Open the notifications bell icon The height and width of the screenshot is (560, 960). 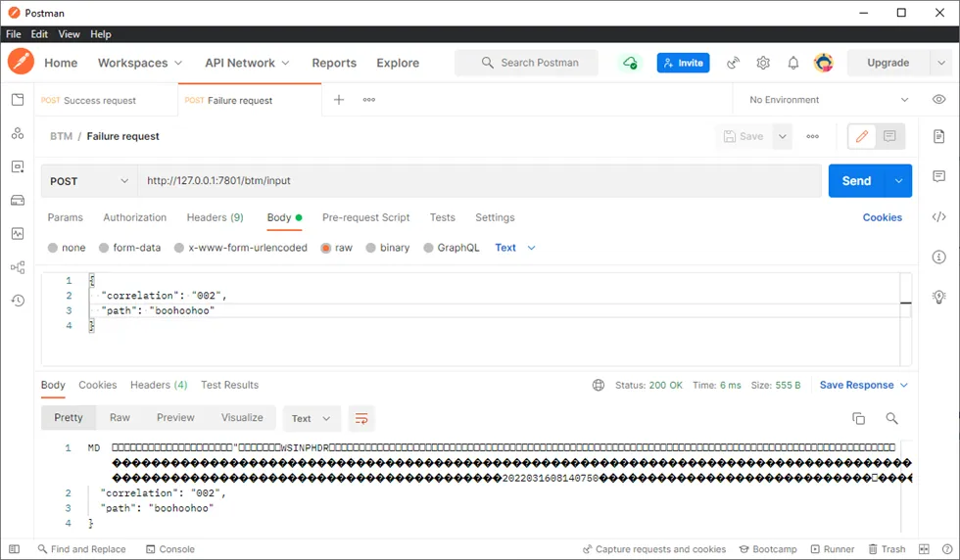point(792,63)
